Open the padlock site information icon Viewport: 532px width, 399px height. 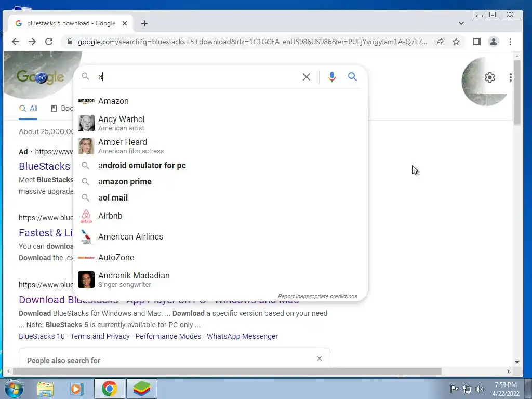coord(70,42)
